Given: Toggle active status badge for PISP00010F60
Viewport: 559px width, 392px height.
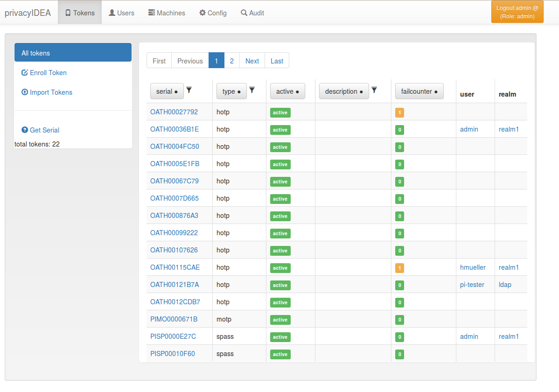Looking at the screenshot, I should tap(280, 354).
